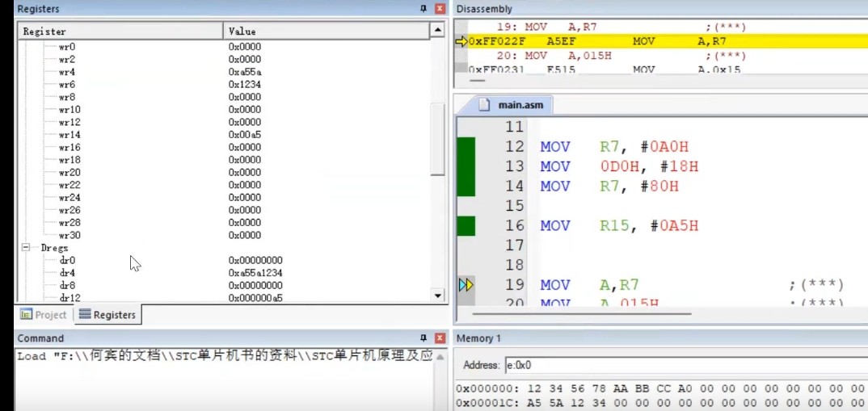Collapse the Dregs register group
The image size is (868, 411).
coord(25,248)
